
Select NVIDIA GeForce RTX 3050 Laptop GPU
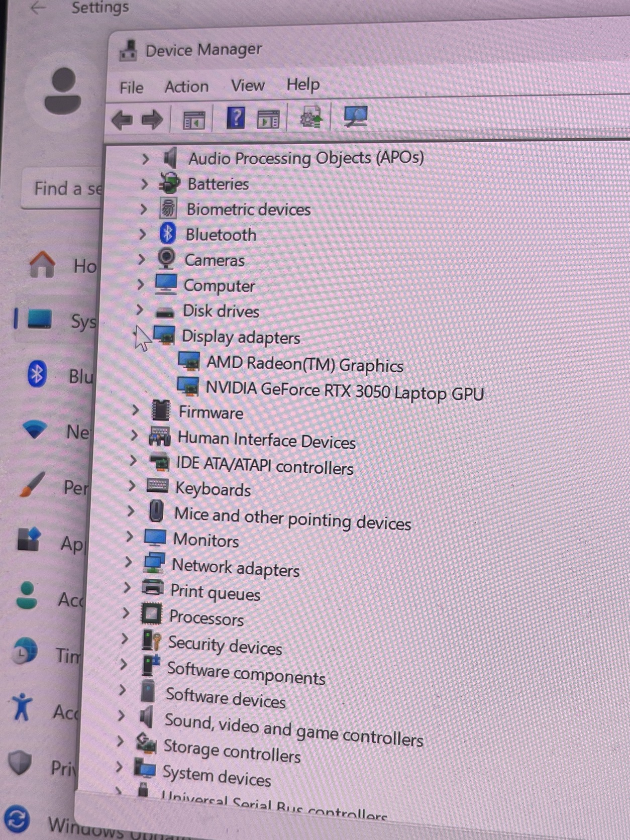pyautogui.click(x=345, y=391)
